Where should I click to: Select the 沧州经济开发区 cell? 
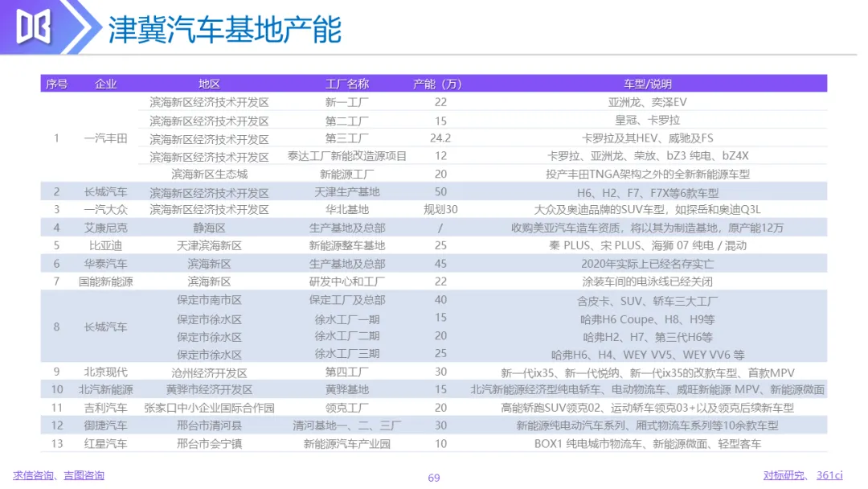pos(209,372)
